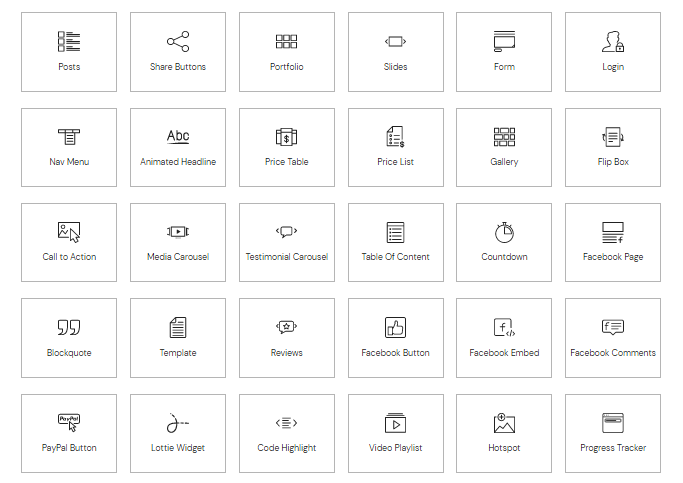This screenshot has width=683, height=483.
Task: Select the Facebook Comments widget
Action: (613, 338)
